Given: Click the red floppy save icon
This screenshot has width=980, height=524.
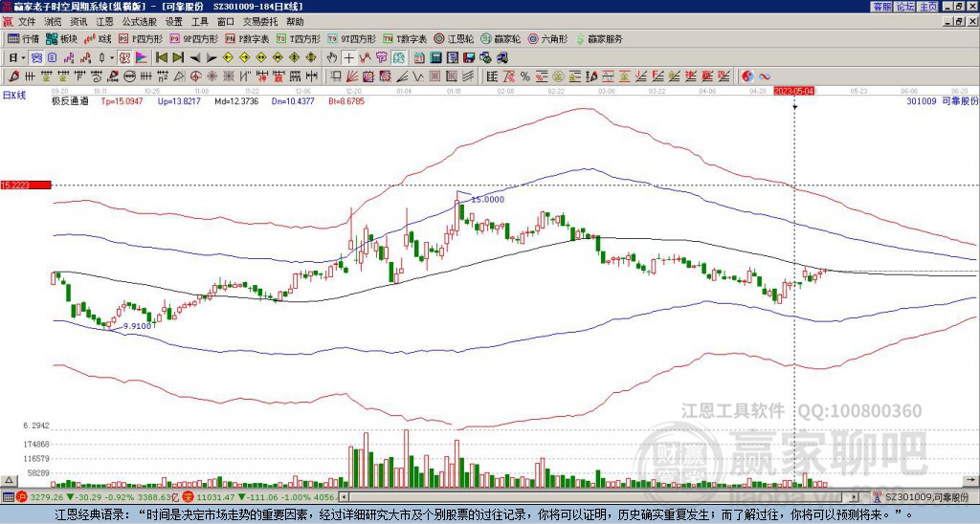Looking at the screenshot, I should (469, 57).
